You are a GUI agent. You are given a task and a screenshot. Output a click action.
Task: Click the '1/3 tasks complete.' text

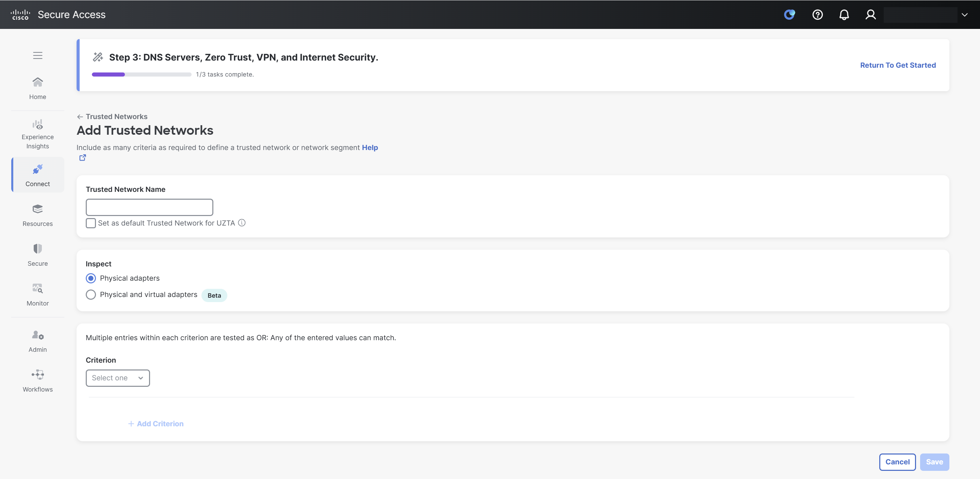click(x=225, y=75)
